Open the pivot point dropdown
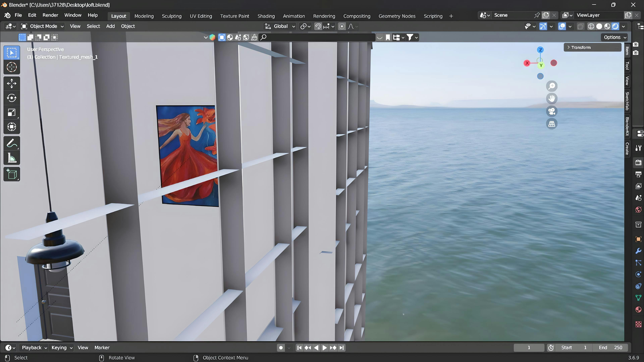Viewport: 644px width, 362px height. point(305,26)
